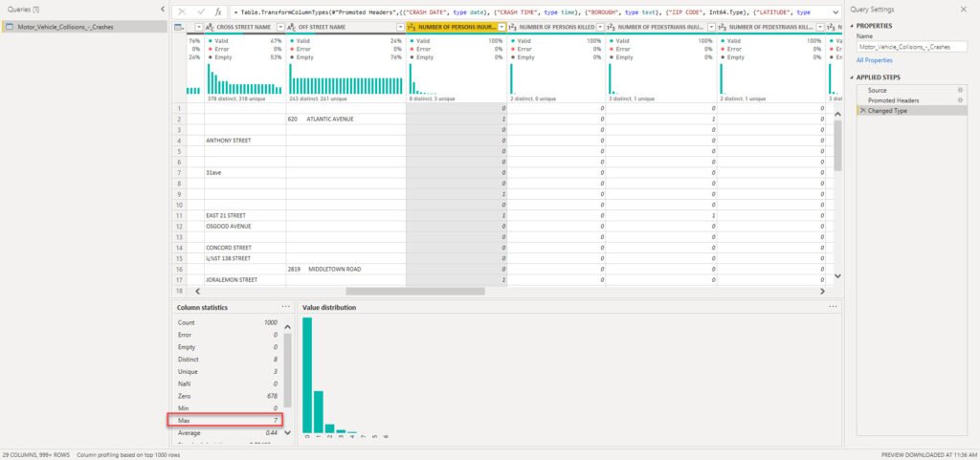Open filter dropdown of NUMBER OF PEDESTRIANS KILLED

(x=819, y=28)
